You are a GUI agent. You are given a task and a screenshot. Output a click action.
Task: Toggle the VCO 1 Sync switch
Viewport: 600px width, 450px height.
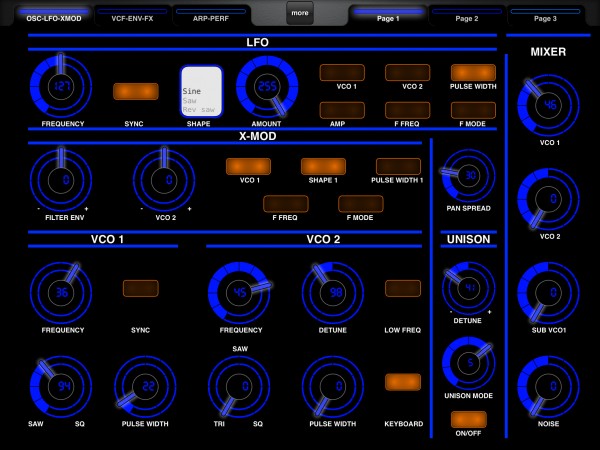tap(140, 288)
